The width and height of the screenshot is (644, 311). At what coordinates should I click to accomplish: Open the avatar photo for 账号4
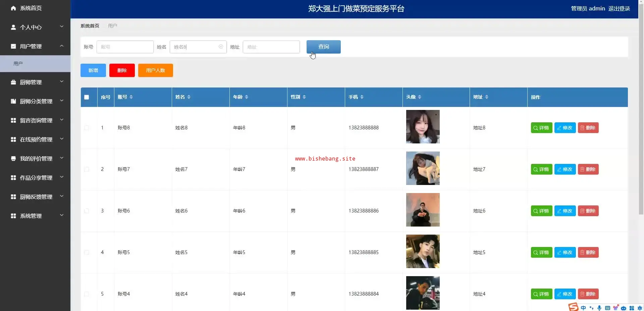(x=423, y=293)
